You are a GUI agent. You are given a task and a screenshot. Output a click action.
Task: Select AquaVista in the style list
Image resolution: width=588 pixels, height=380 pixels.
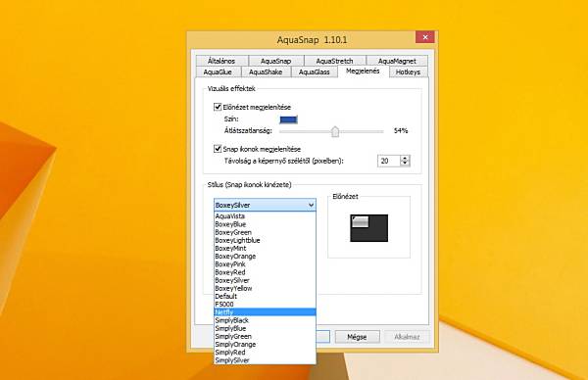(265, 216)
